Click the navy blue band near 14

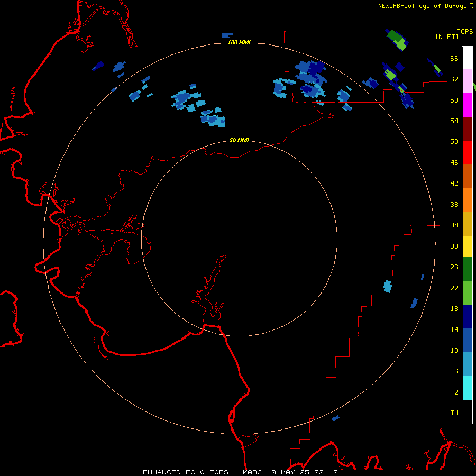coord(467,317)
